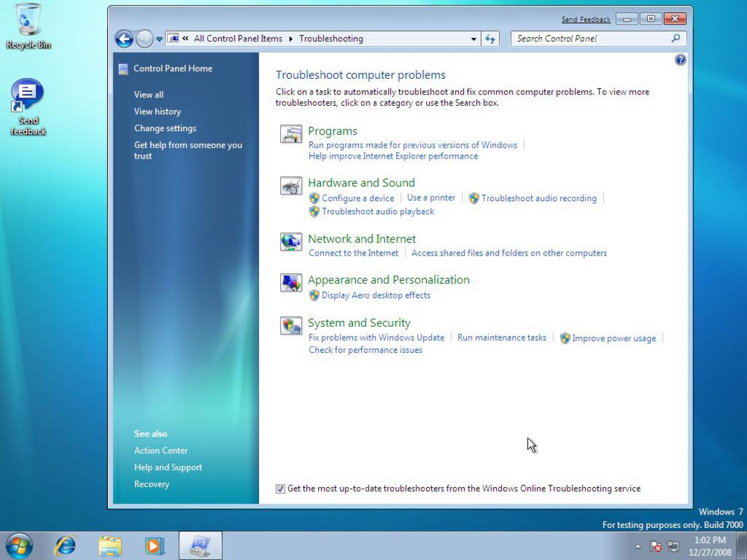This screenshot has height=560, width=747.
Task: Expand the address bar history dropdown
Action: (x=473, y=39)
